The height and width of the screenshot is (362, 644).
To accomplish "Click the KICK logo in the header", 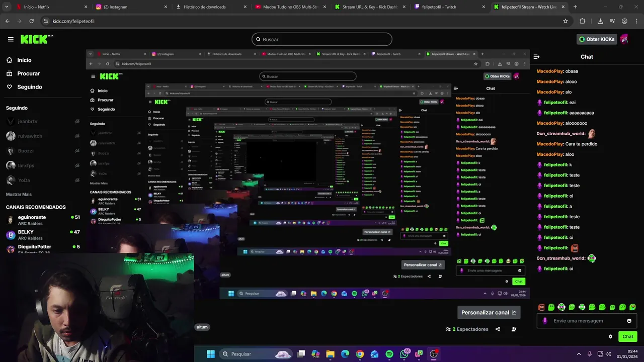I will tap(37, 39).
